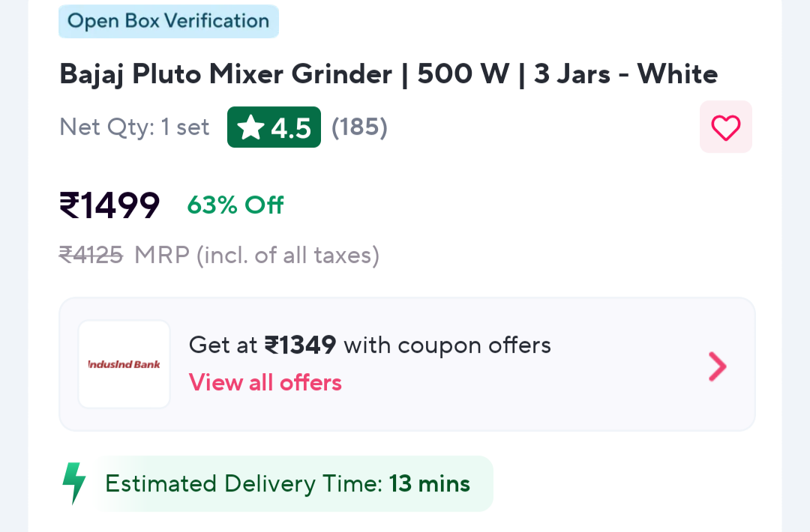Tap the IndusInd Bank logo
This screenshot has width=810, height=532.
(x=124, y=364)
